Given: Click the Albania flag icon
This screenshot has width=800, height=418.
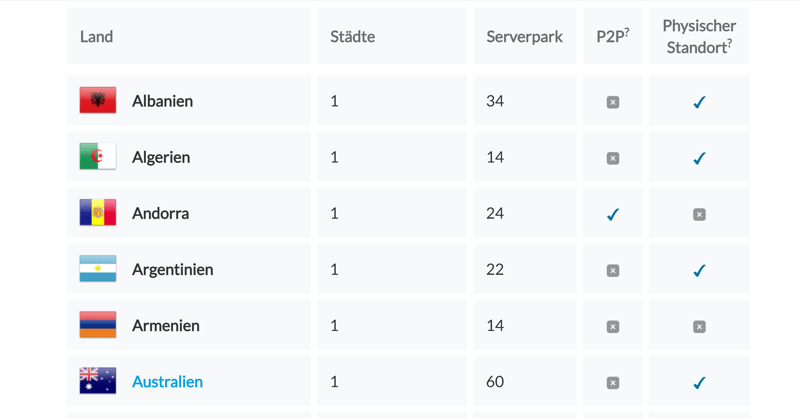Looking at the screenshot, I should coord(98,101).
